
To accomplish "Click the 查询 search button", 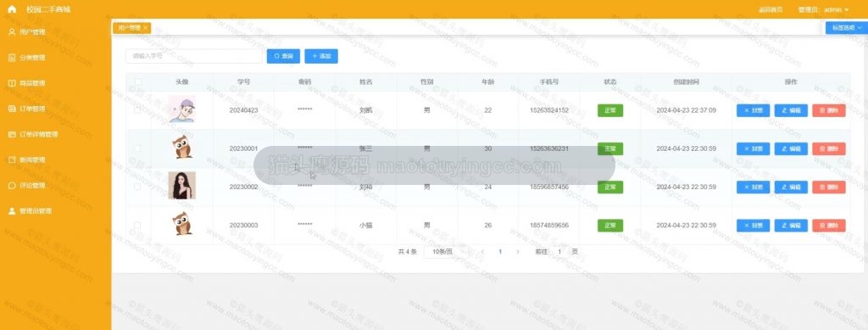I will coord(283,56).
